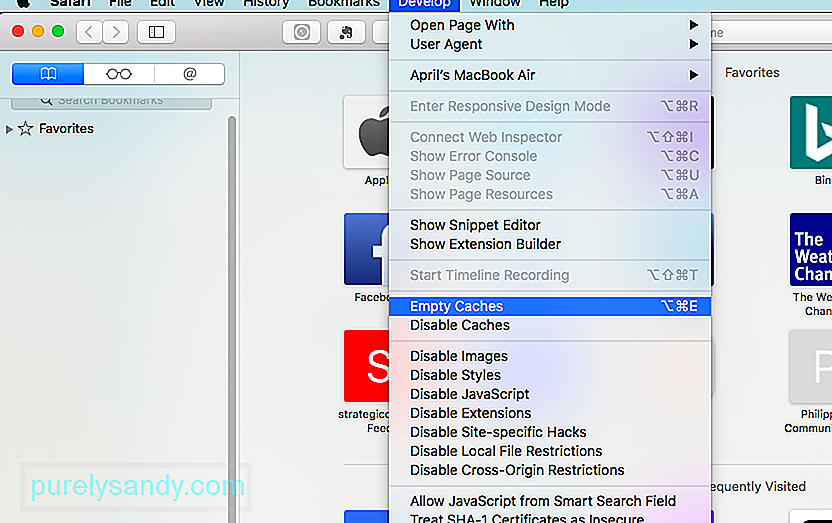This screenshot has width=832, height=523.
Task: Go forward with the forward arrow button
Action: click(x=116, y=32)
